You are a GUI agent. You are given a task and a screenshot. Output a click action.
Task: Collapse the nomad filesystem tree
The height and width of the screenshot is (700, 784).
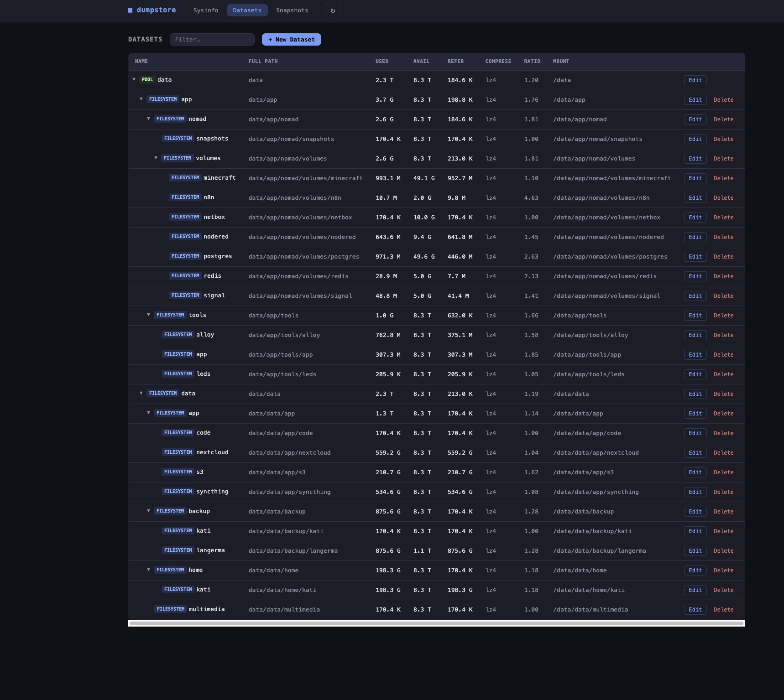click(x=148, y=119)
